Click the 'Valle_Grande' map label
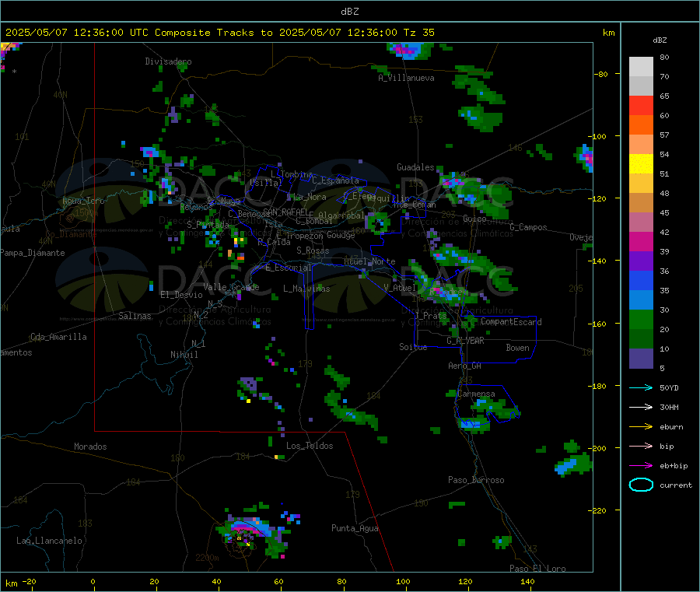Screen dimensions: 700x592 pyautogui.click(x=231, y=287)
